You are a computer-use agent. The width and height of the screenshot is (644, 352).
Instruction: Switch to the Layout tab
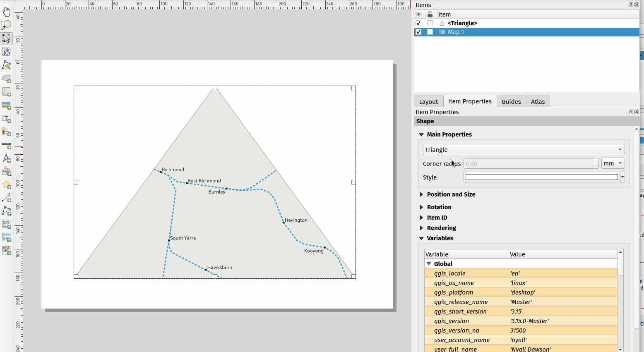pos(428,102)
